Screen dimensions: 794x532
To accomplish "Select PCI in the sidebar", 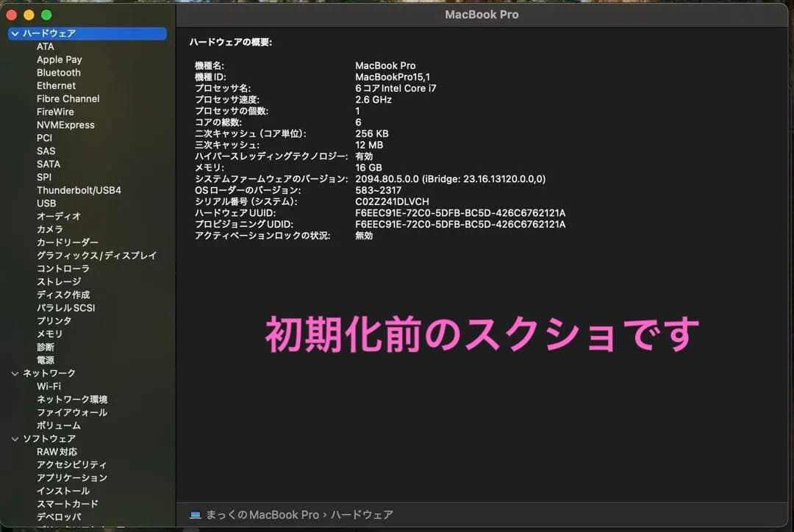I will pos(44,138).
